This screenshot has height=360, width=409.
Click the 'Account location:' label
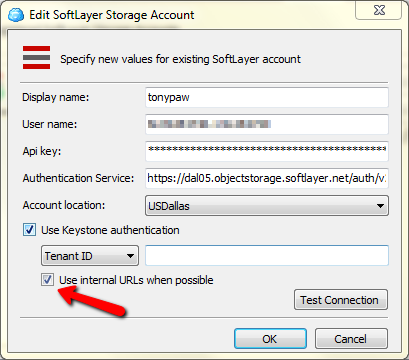(64, 205)
